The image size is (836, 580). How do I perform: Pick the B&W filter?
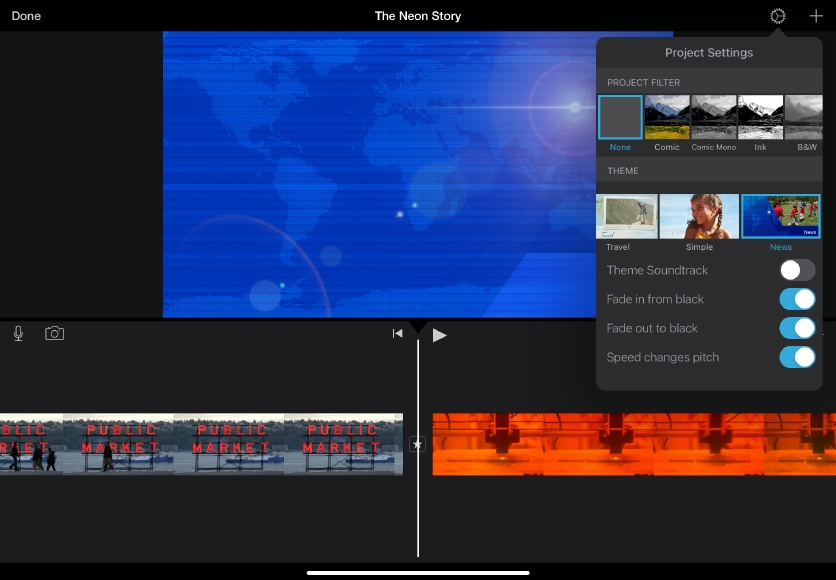click(x=804, y=117)
